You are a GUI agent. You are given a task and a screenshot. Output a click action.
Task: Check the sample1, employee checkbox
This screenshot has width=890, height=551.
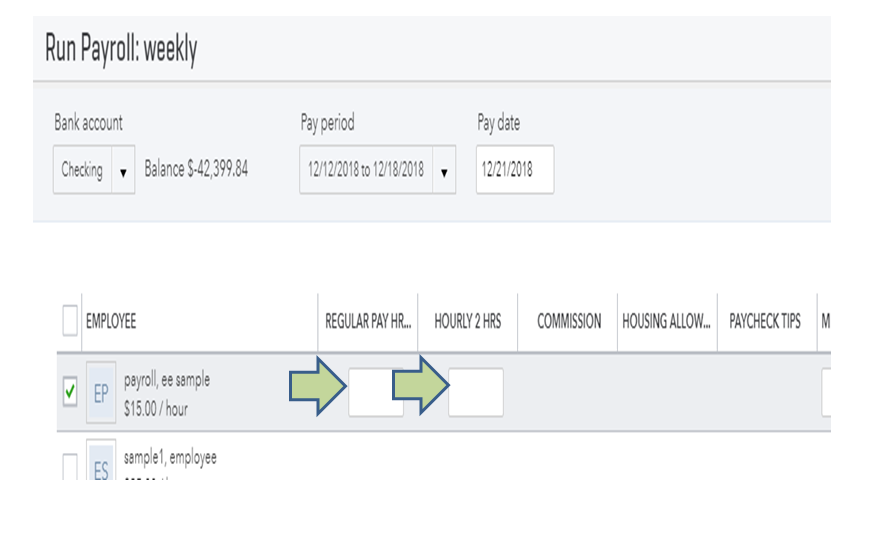(x=70, y=466)
